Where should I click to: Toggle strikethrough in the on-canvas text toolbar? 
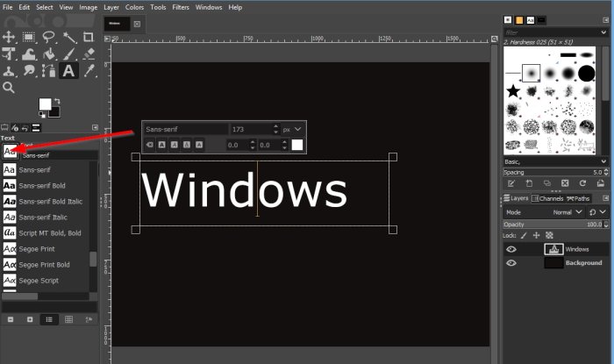click(199, 145)
